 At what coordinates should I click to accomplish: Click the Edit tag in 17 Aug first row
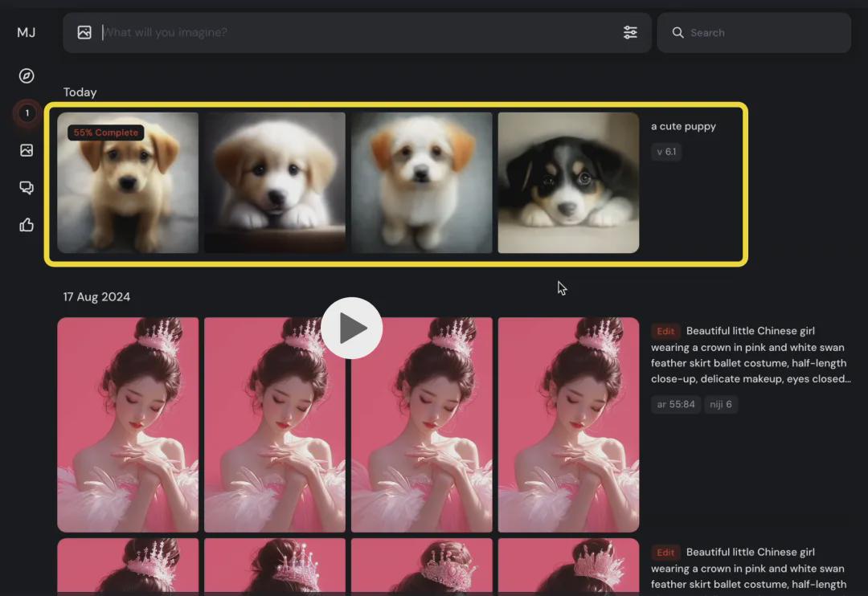click(x=665, y=331)
